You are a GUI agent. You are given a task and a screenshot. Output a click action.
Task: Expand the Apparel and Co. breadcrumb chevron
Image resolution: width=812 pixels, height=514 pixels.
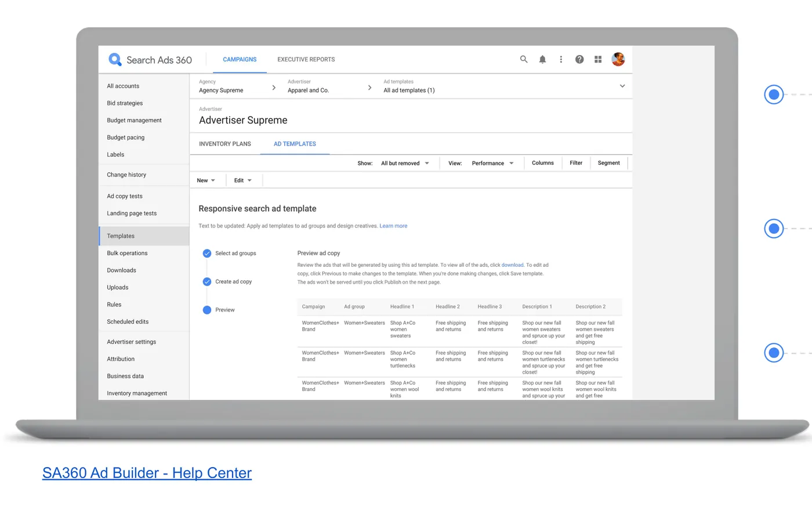(370, 88)
